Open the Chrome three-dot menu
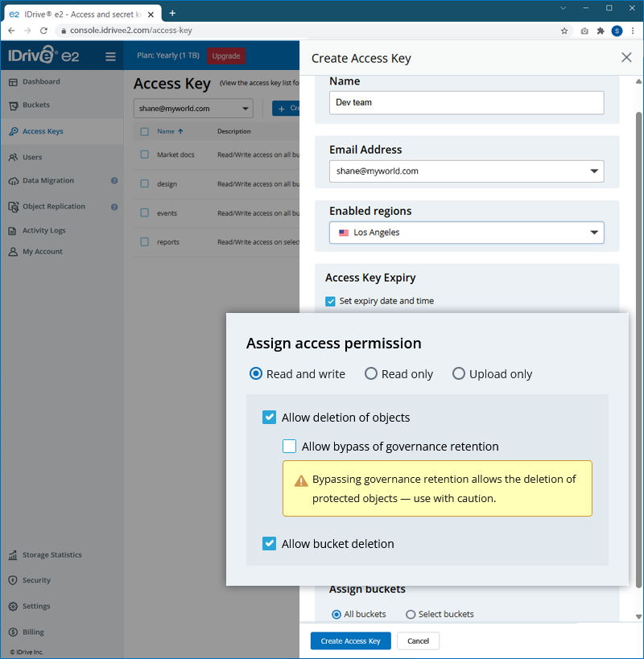 pyautogui.click(x=633, y=31)
